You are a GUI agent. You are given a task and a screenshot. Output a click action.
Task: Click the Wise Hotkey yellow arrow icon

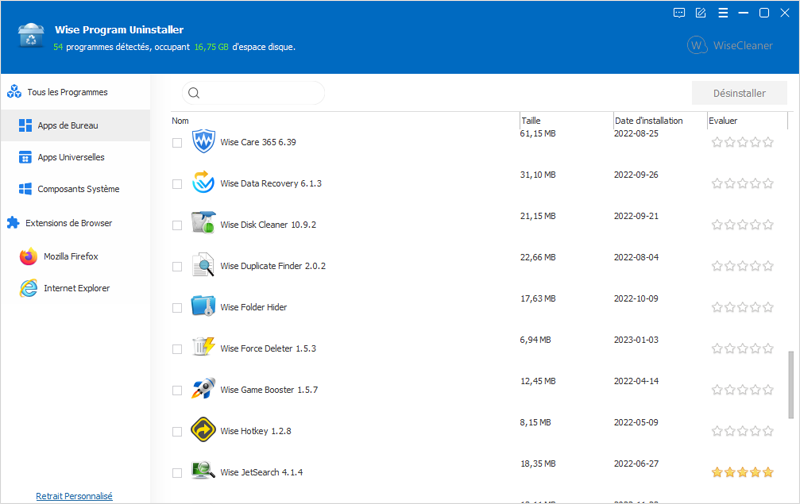tap(203, 430)
